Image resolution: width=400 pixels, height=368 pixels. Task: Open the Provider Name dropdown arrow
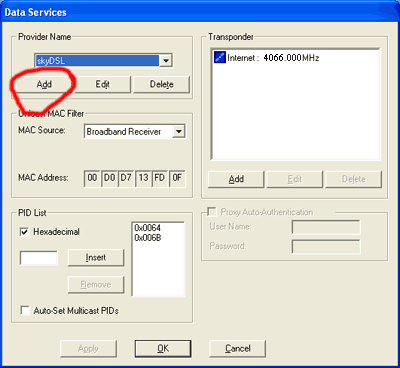pyautogui.click(x=166, y=61)
